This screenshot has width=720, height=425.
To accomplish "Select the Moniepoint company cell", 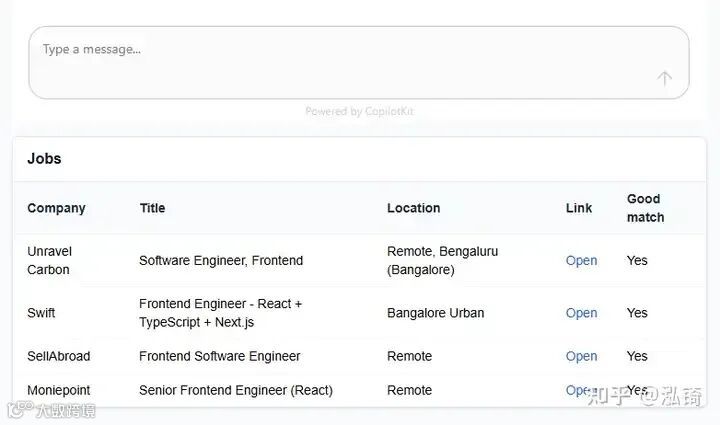I will (x=57, y=390).
